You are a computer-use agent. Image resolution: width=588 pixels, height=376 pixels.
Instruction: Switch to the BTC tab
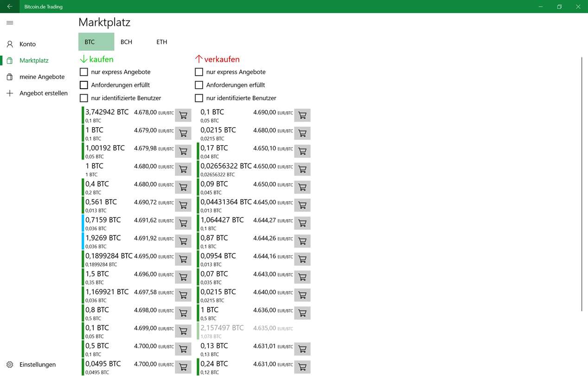tap(96, 42)
